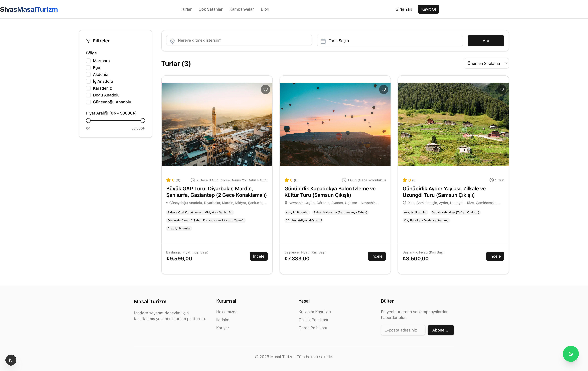Check the Marmara region checkbox

click(x=88, y=61)
